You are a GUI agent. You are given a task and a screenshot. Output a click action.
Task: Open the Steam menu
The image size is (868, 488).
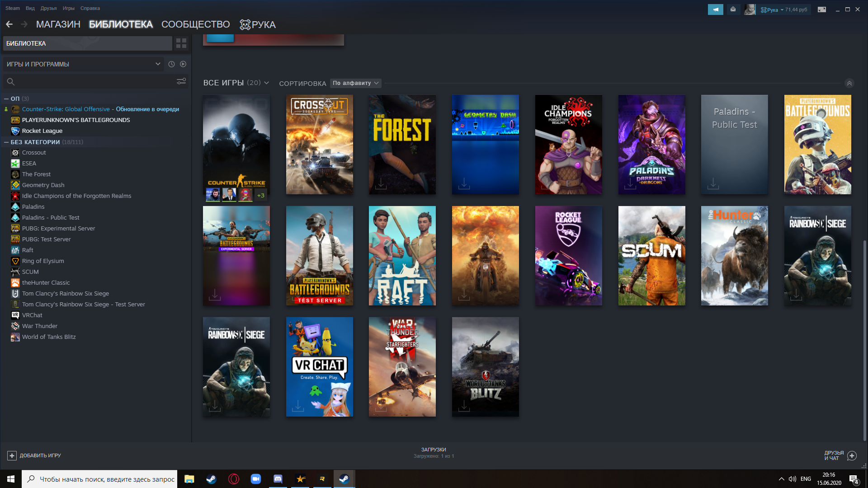(x=13, y=8)
